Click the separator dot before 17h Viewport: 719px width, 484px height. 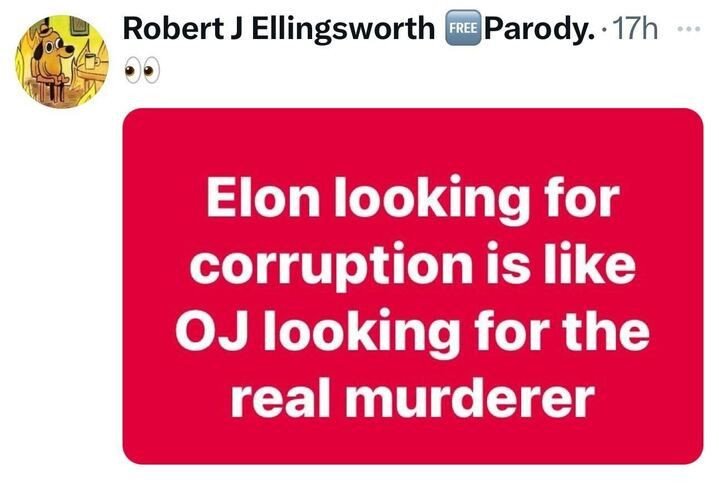[605, 30]
